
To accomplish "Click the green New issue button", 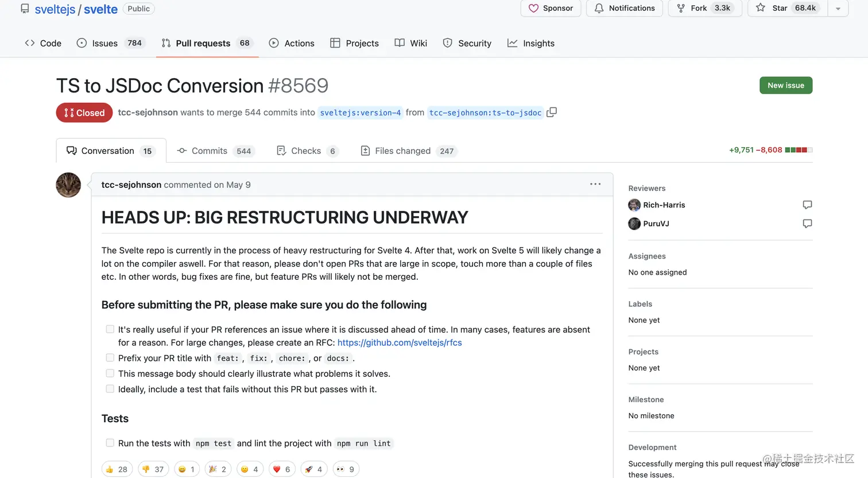I will click(x=785, y=85).
